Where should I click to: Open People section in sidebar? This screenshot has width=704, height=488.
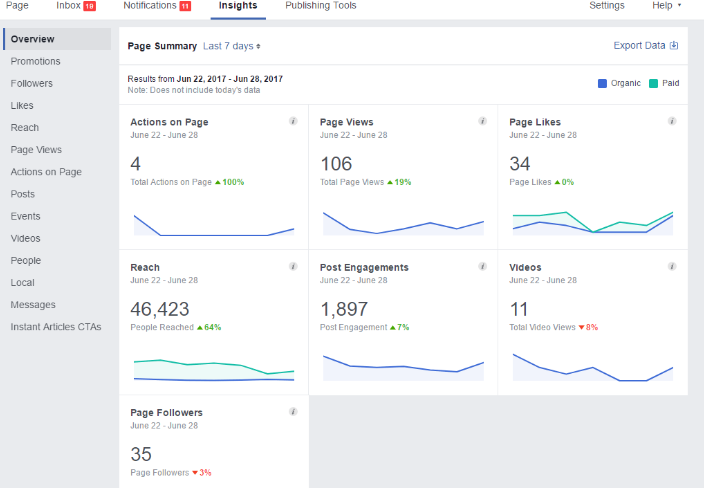(26, 260)
